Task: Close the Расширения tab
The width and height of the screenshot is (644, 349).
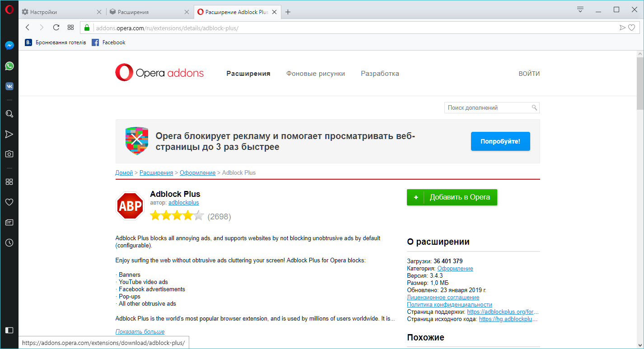Action: pos(186,12)
